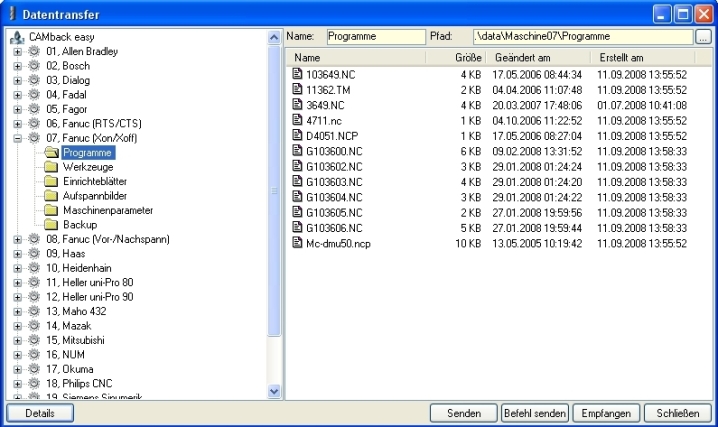Viewport: 718px width, 427px height.
Task: Open the path browse ellipsis button
Action: pyautogui.click(x=704, y=37)
